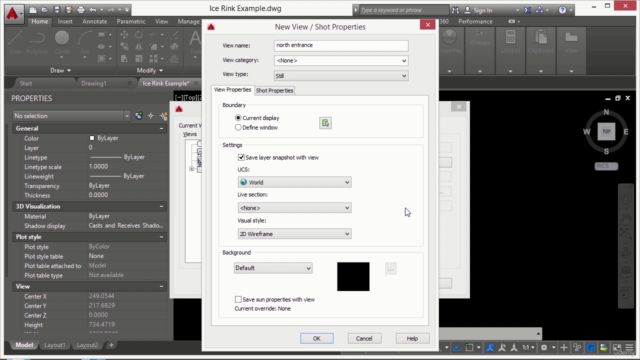Click the new layout plus tab icon
The image size is (640, 360).
point(111,345)
